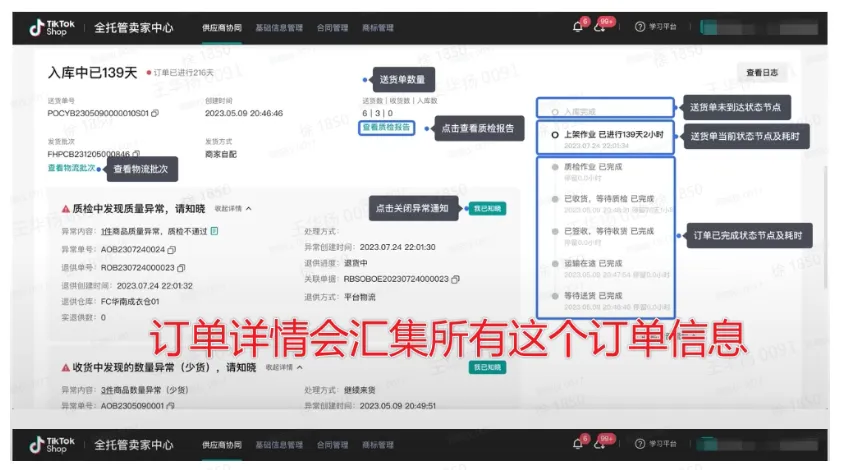Open the 查看物流批次 link
Viewport: 843px width, 470px height.
[x=72, y=168]
